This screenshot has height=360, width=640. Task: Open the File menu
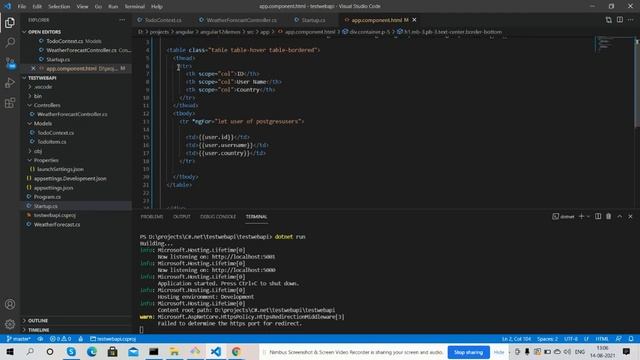(x=22, y=7)
